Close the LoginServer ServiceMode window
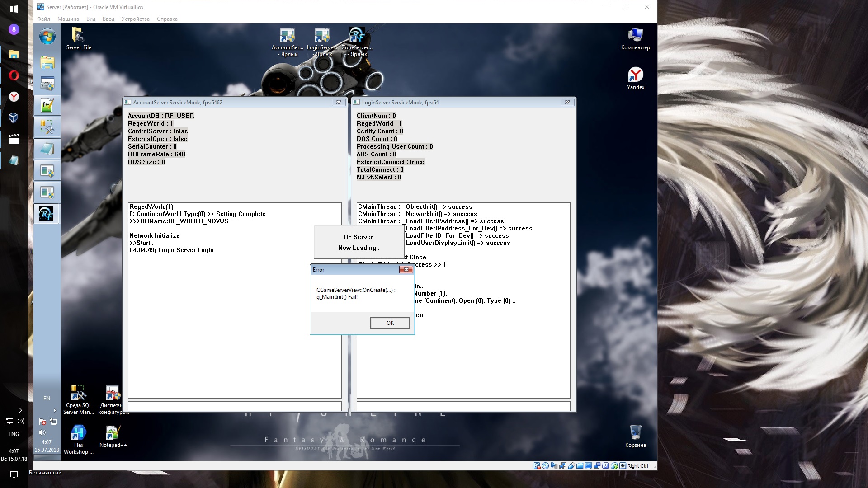 coord(567,103)
